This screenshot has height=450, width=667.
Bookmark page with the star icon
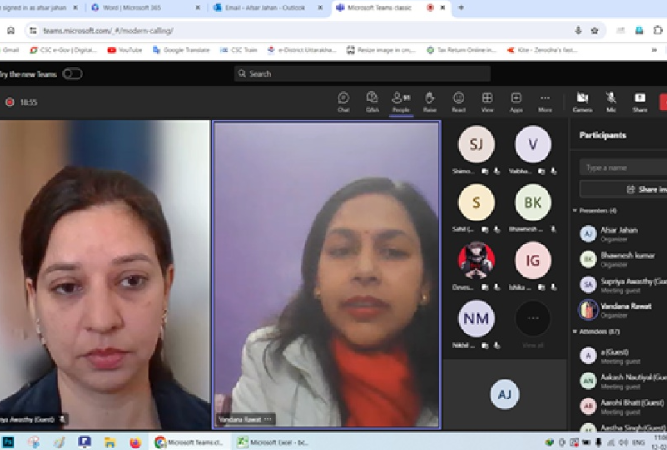tap(594, 31)
